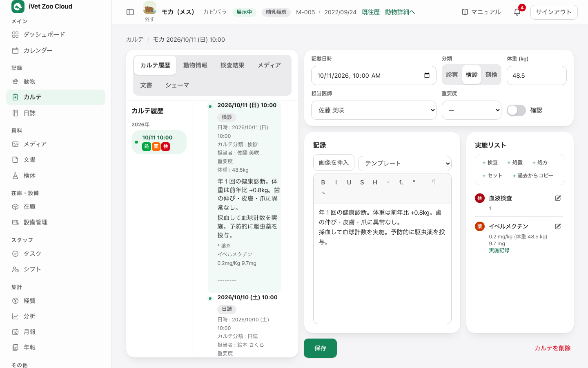This screenshot has height=368, width=588.
Task: Click the カルテを削除 link
Action: tap(552, 348)
